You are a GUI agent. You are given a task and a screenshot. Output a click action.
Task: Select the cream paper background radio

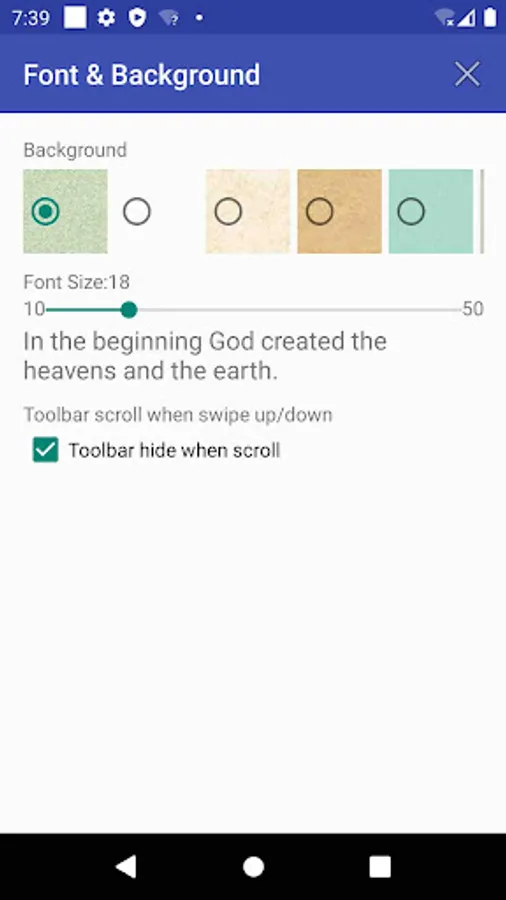228,212
